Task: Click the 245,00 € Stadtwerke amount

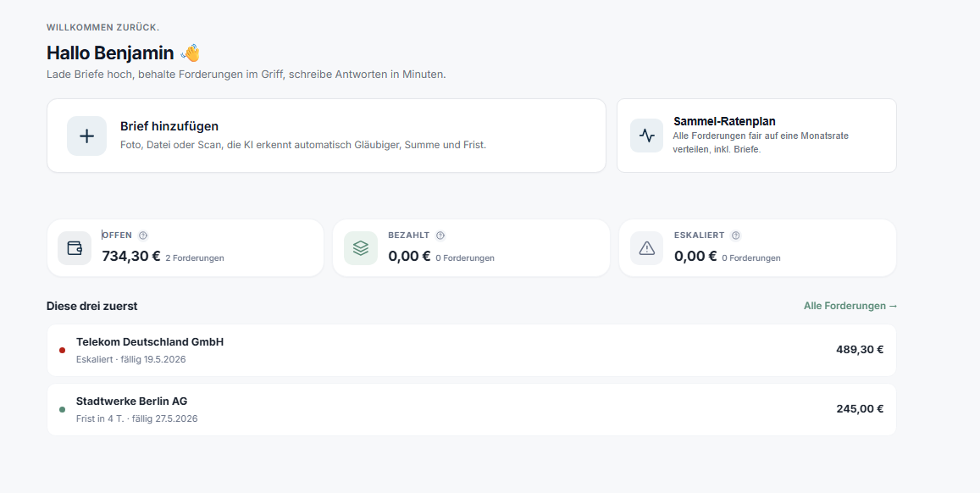Action: (860, 408)
